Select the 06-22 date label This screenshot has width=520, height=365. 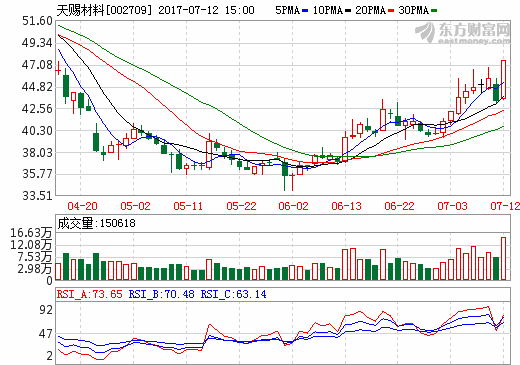coord(399,206)
